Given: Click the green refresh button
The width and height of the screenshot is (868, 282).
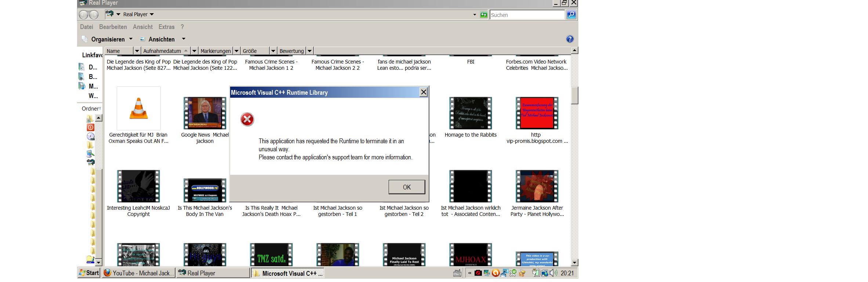Looking at the screenshot, I should point(484,15).
